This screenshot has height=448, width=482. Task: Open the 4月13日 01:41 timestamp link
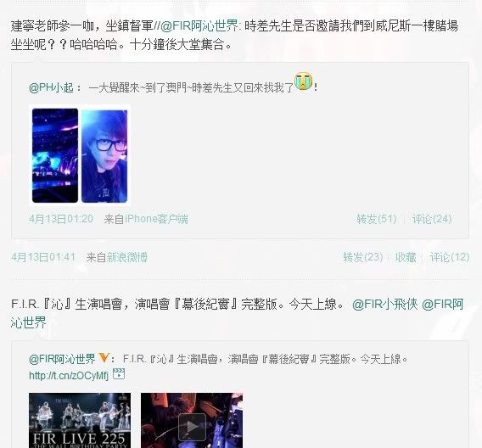pos(43,257)
